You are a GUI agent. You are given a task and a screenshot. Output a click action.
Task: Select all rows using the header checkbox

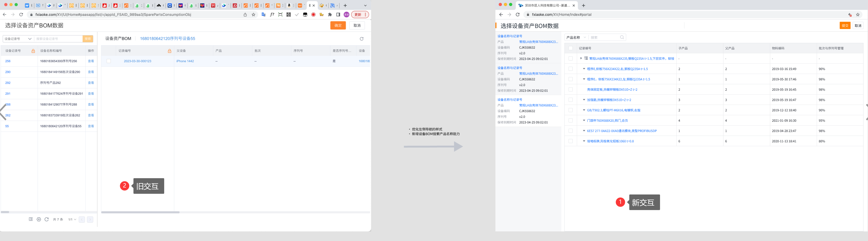(571, 48)
